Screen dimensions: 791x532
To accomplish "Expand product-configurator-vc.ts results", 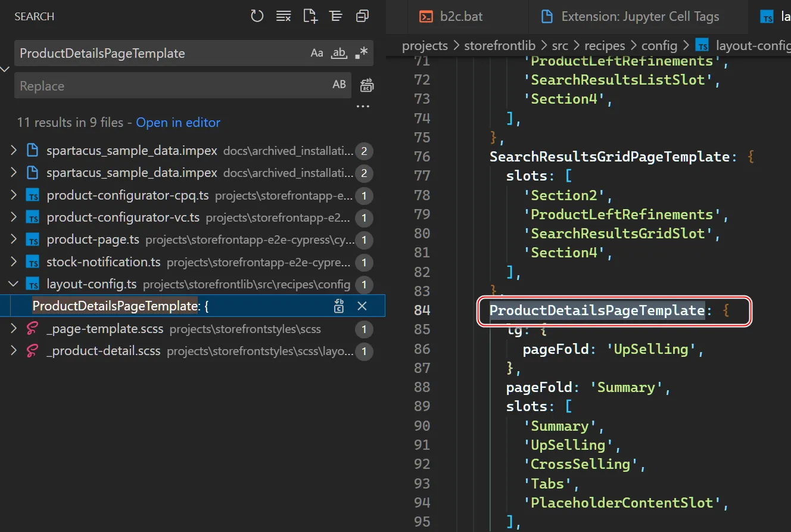I will [x=13, y=217].
